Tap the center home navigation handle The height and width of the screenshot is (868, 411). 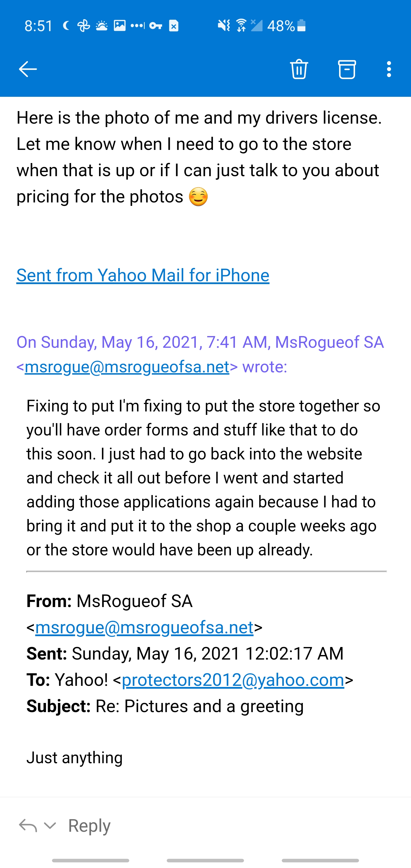(x=205, y=861)
